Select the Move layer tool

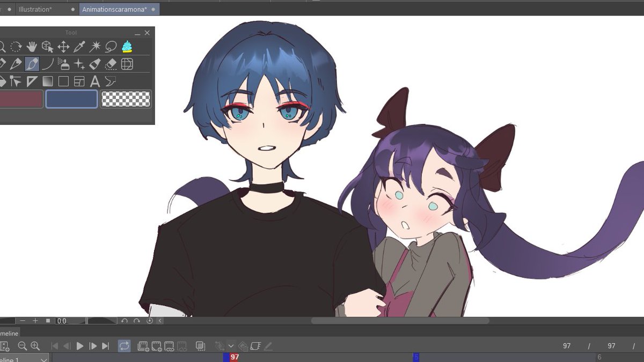(x=63, y=47)
